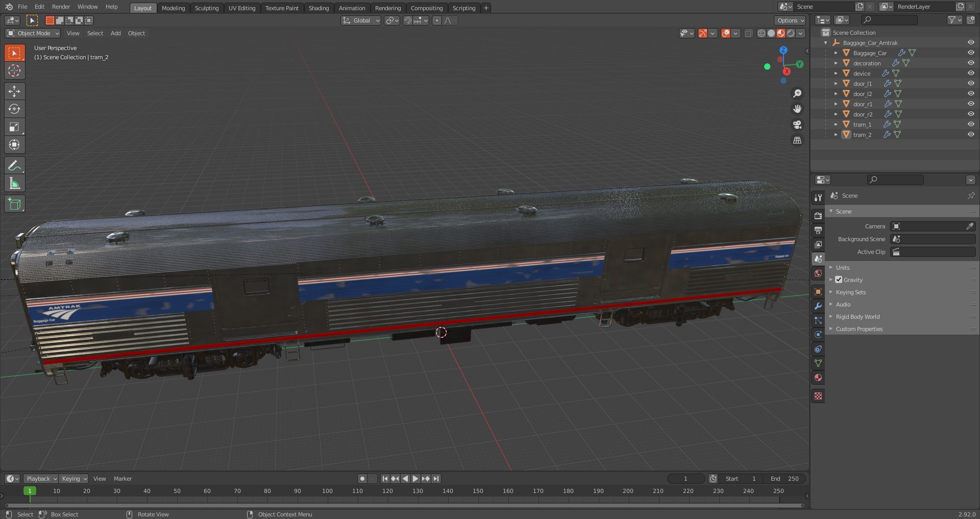Click the End frame field
The width and height of the screenshot is (980, 519).
(x=785, y=479)
